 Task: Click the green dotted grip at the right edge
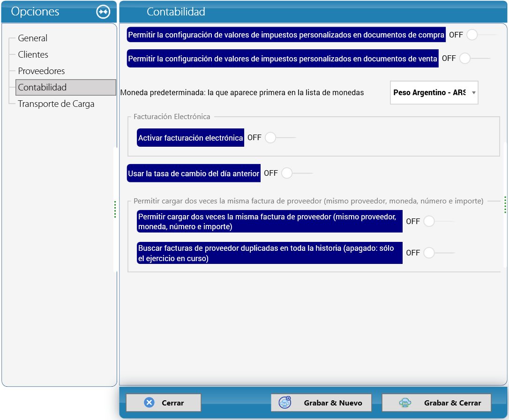point(505,205)
